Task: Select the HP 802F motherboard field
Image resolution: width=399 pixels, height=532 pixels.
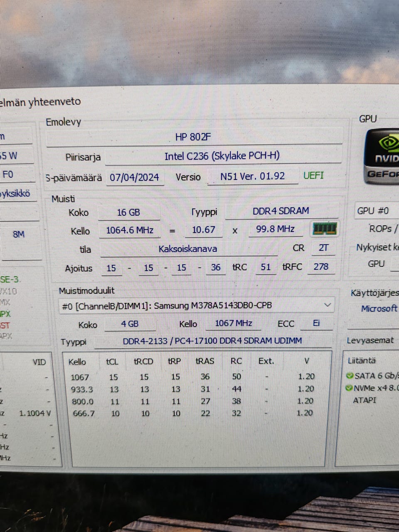Action: coord(193,137)
